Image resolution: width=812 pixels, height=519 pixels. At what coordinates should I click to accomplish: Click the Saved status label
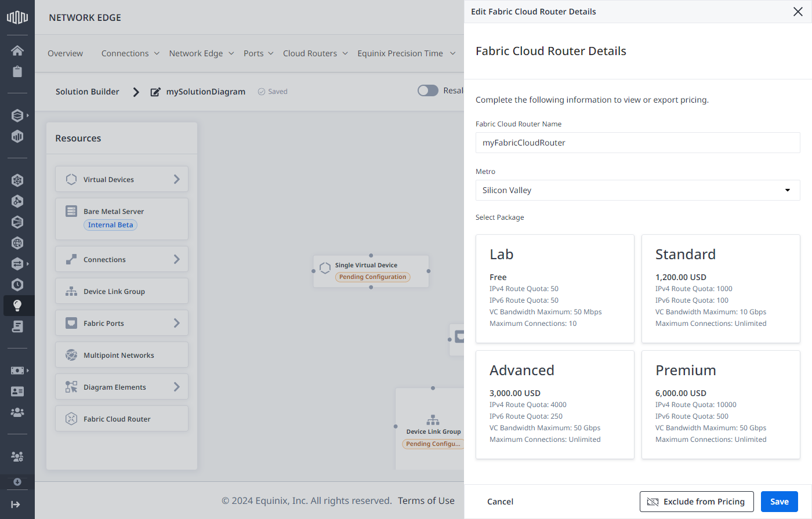273,92
